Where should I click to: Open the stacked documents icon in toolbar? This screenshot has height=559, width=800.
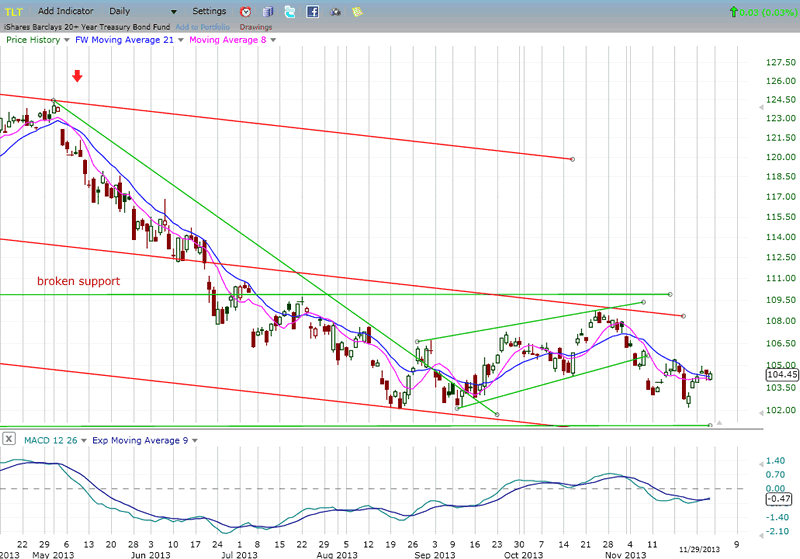pyautogui.click(x=266, y=11)
